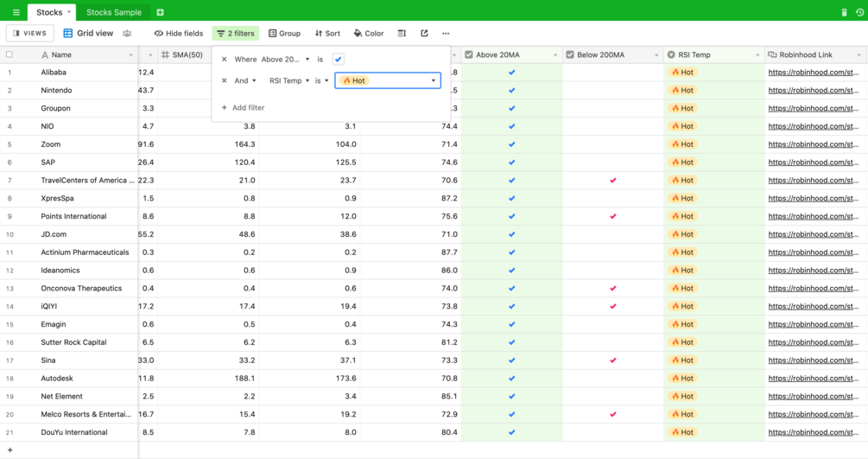
Task: Open Name column header dropdown
Action: (x=131, y=54)
